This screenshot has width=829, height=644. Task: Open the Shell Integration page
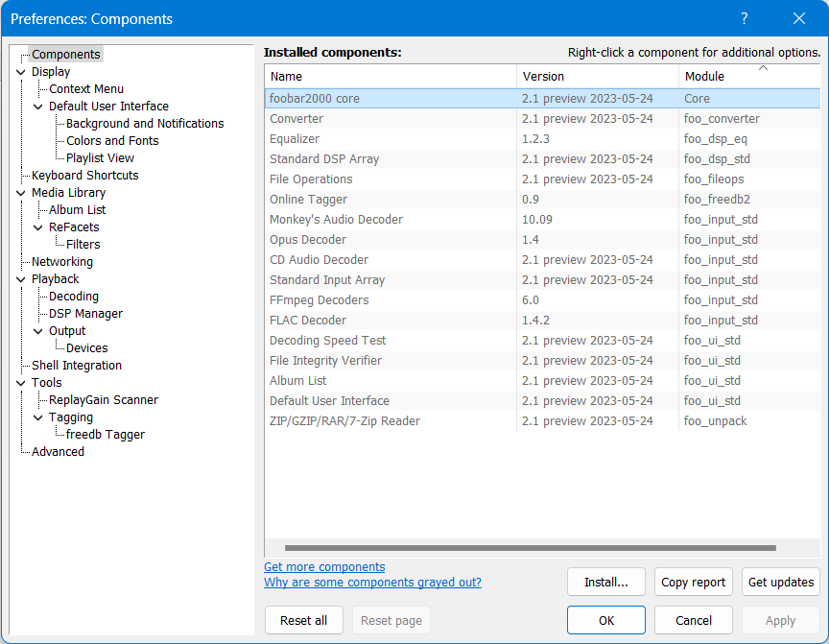pyautogui.click(x=77, y=366)
